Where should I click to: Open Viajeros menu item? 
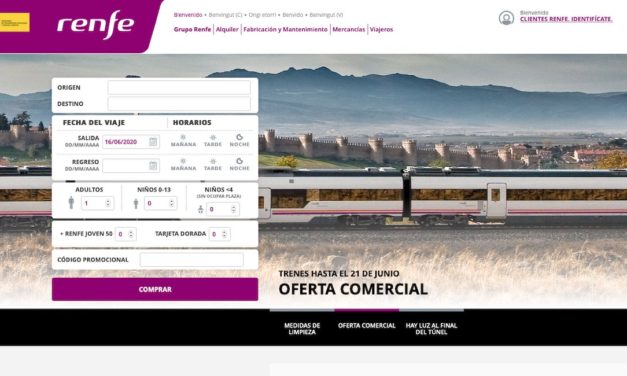click(381, 29)
